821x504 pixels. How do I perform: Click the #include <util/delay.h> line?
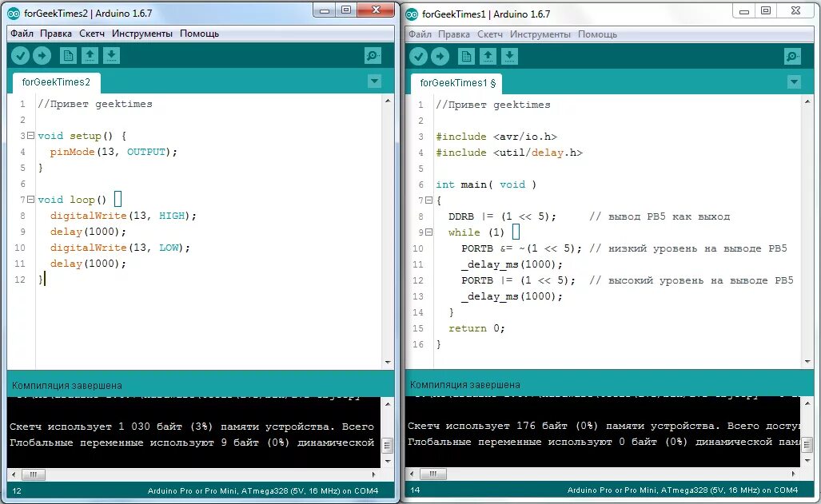pyautogui.click(x=509, y=153)
